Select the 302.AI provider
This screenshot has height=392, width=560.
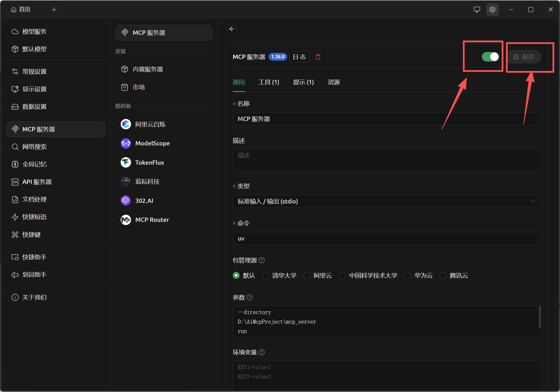144,201
